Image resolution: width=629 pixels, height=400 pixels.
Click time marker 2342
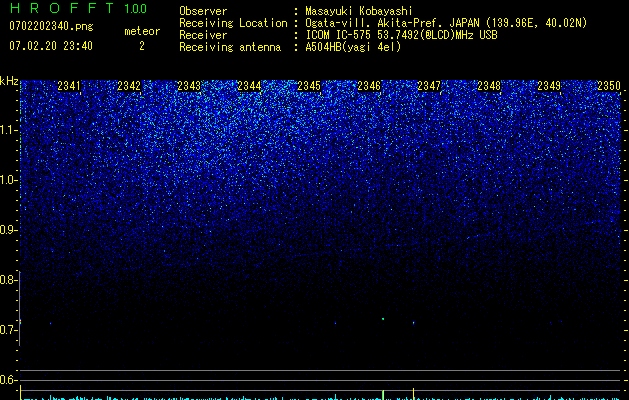(x=129, y=86)
